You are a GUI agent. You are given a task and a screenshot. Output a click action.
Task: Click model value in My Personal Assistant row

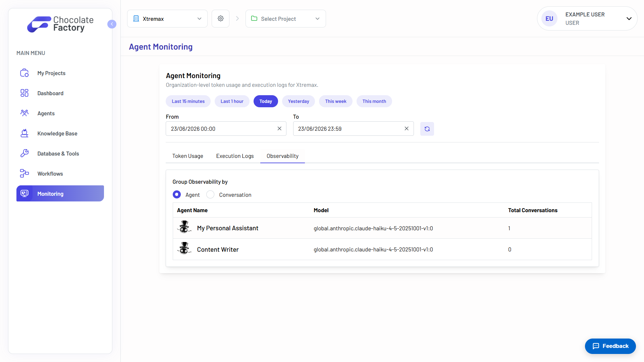point(373,228)
